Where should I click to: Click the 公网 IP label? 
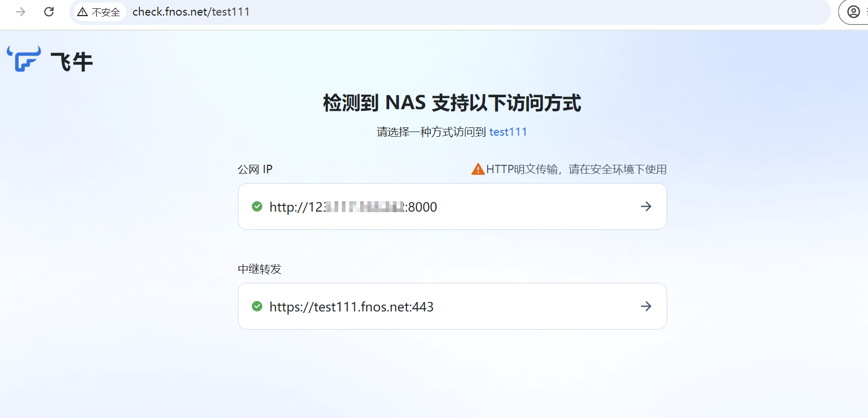tap(255, 169)
